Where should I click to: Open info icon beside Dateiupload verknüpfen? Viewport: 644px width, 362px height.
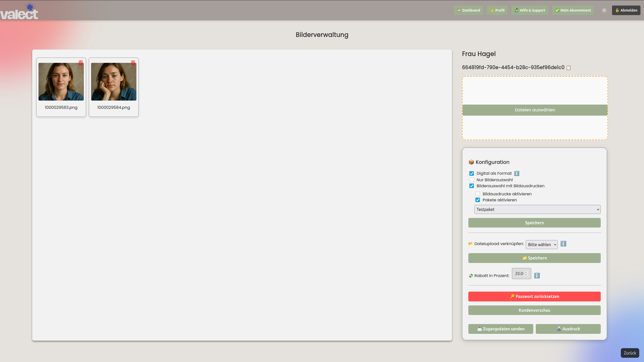coord(563,244)
